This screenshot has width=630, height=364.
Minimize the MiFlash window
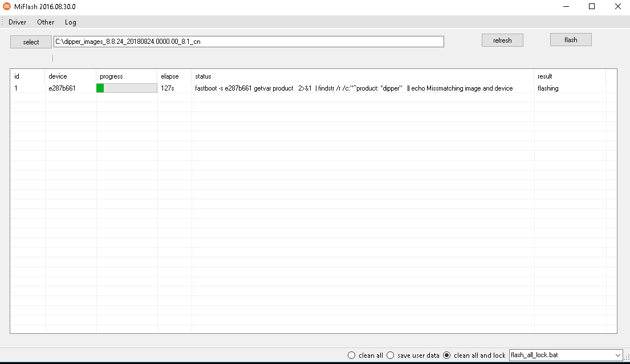click(566, 7)
